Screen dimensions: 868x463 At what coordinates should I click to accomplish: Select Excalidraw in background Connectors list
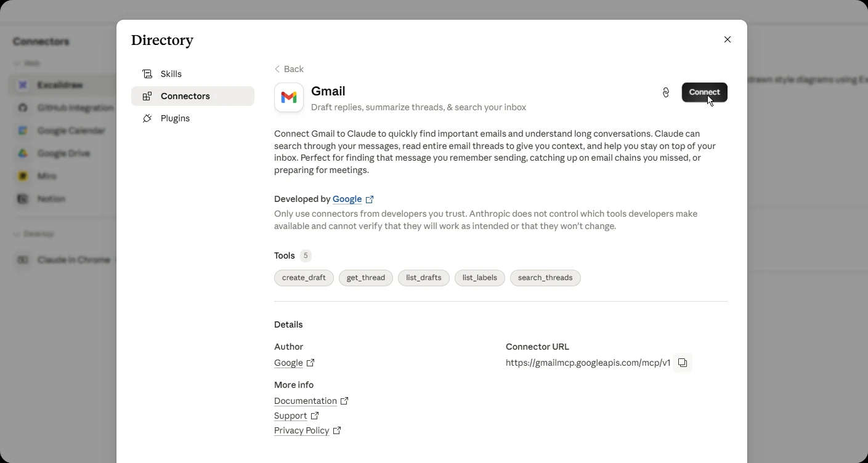[62, 85]
